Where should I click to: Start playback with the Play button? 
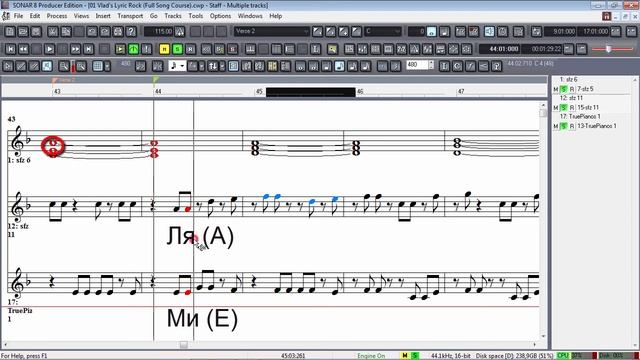(49, 49)
